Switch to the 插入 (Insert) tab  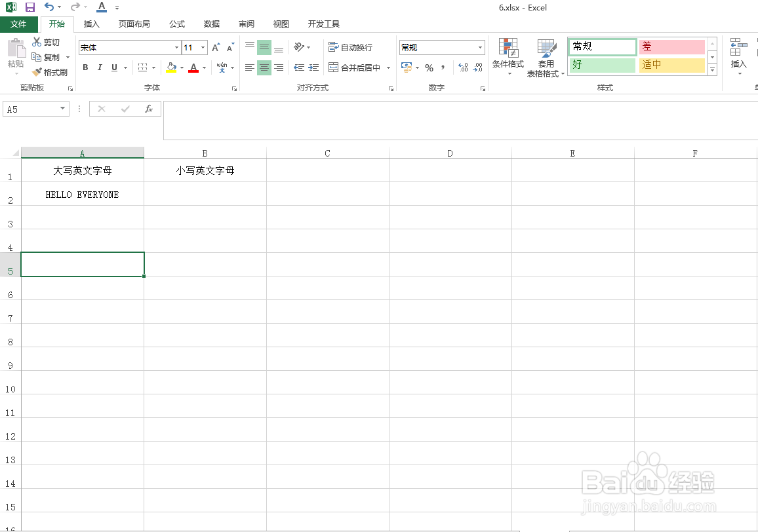(91, 24)
